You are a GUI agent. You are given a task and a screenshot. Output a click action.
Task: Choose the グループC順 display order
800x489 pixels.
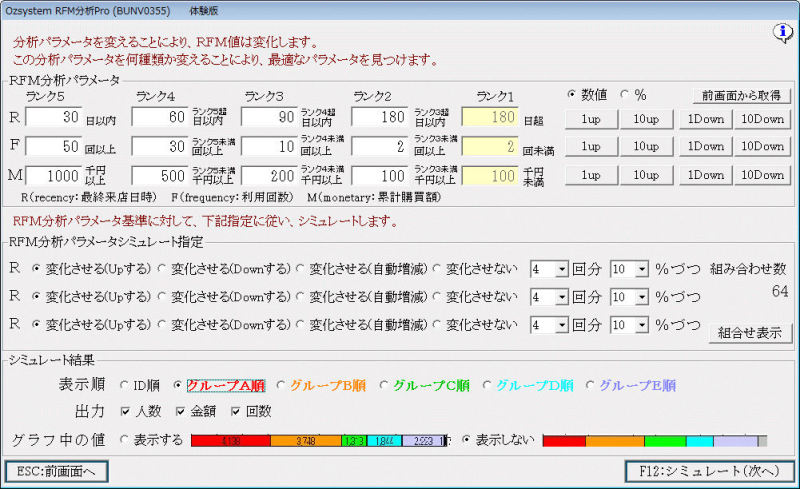(x=384, y=385)
